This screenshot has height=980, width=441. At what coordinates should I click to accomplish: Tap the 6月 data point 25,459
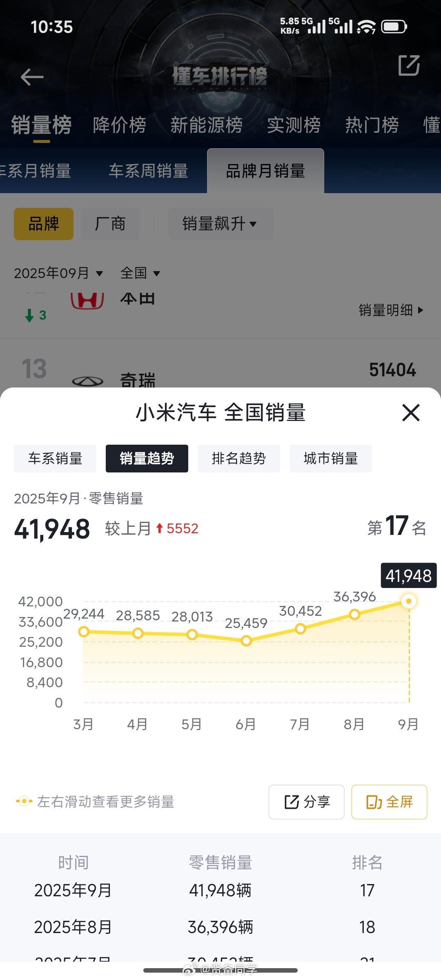coord(246,641)
